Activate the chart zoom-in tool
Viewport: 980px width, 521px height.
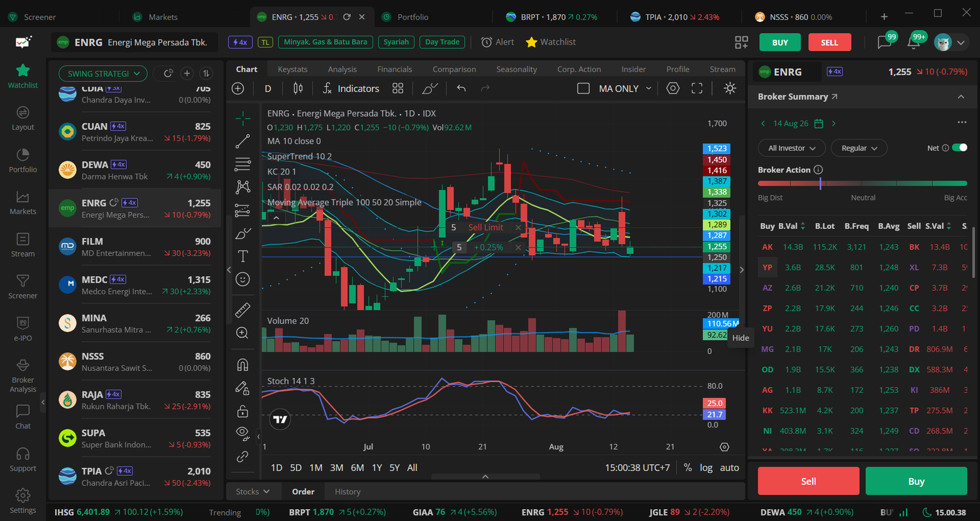242,333
